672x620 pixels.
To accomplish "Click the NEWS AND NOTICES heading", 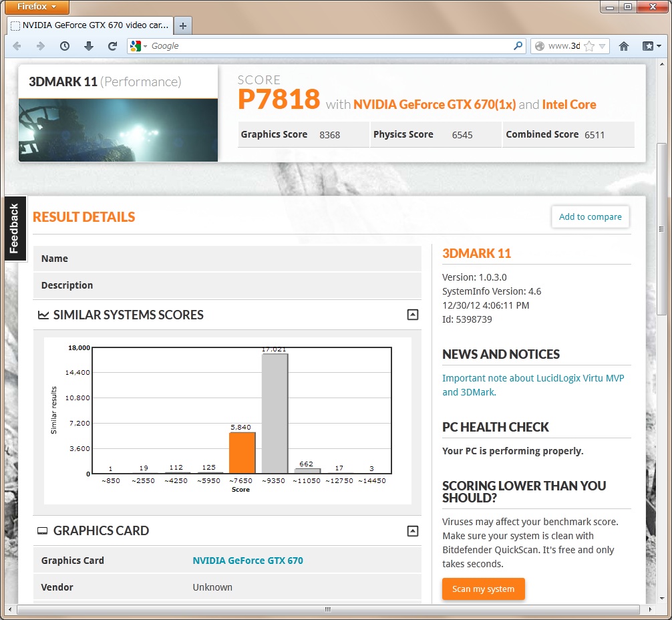I will tap(501, 354).
